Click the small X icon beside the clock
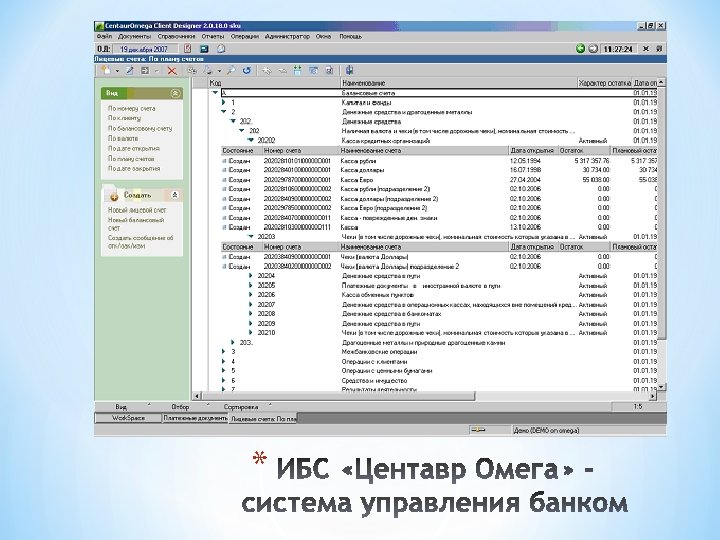Screen dimensions: 720x540 [x=646, y=48]
